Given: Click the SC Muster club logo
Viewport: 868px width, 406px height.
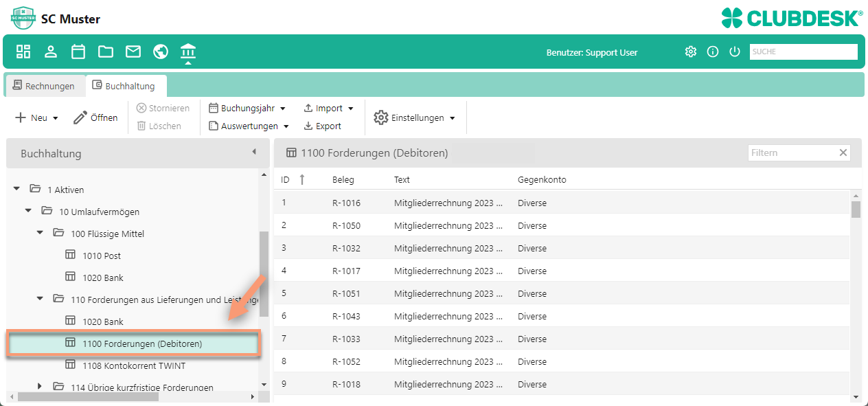Looking at the screenshot, I should [x=23, y=19].
